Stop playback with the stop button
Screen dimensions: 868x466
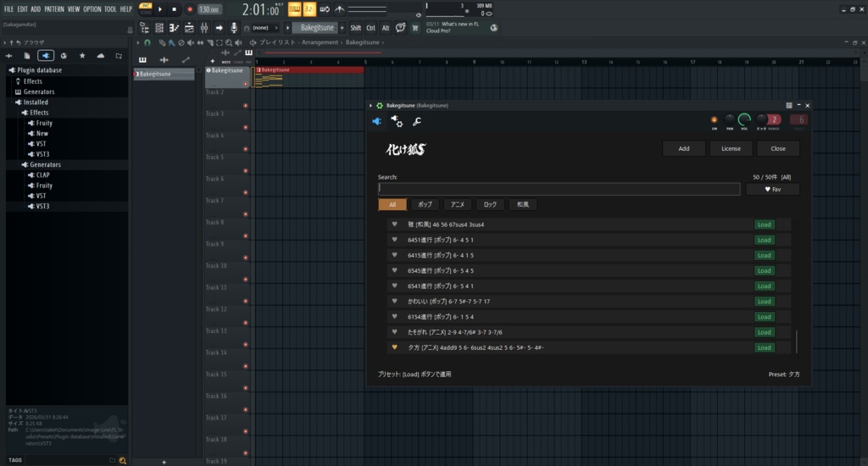(x=174, y=8)
